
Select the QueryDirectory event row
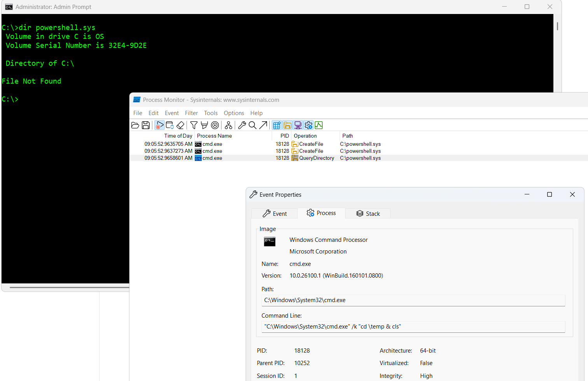click(x=358, y=158)
